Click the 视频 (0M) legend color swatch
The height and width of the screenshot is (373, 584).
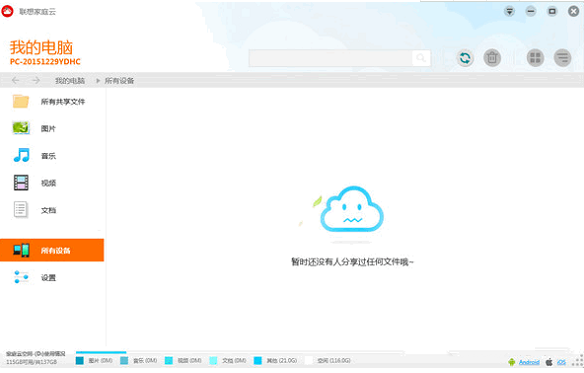[169, 361]
